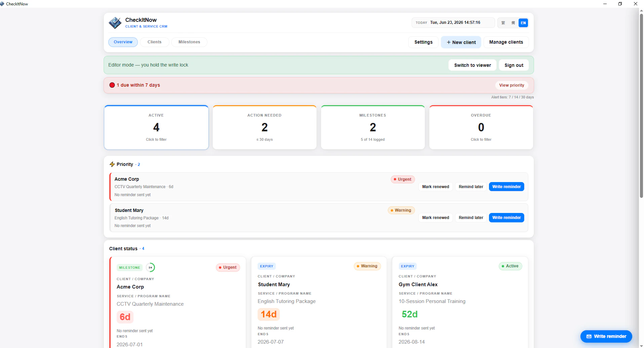644x348 pixels.
Task: Click the lightning bolt icon beside Priority
Action: 112,164
